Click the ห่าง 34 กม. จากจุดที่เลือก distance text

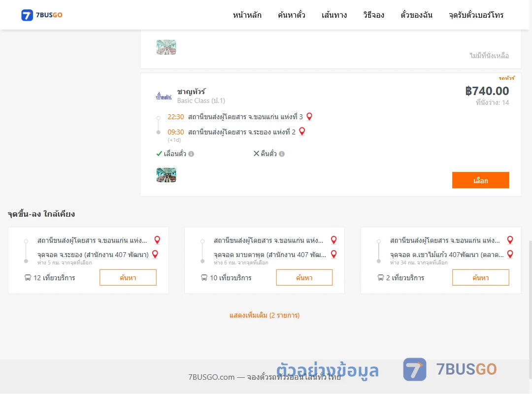(x=419, y=263)
